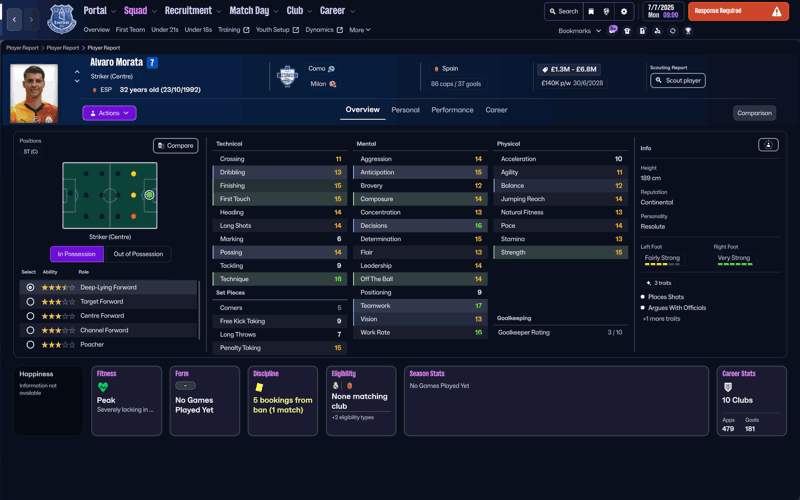
Task: Click the Dynamics external link icon
Action: tap(340, 30)
